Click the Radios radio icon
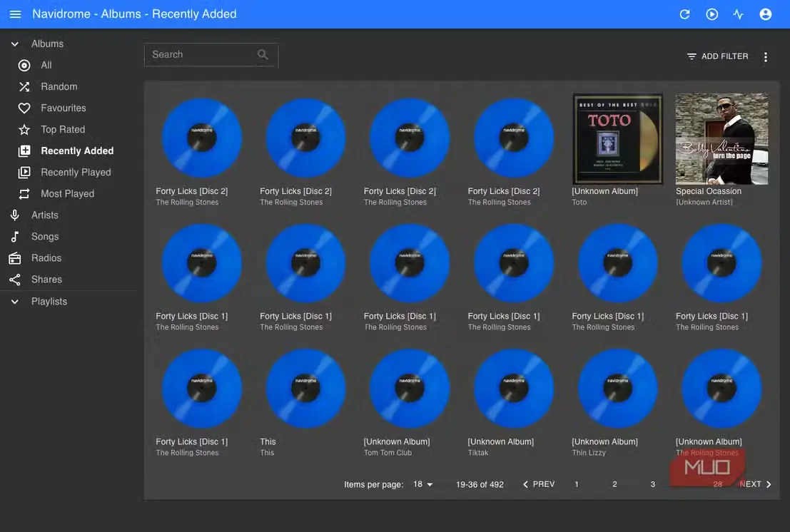Viewport: 790px width, 532px height. [14, 258]
